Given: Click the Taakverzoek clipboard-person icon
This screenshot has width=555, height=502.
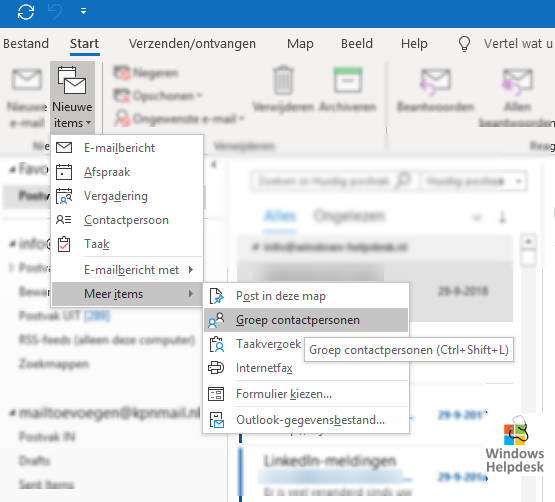Looking at the screenshot, I should pyautogui.click(x=217, y=344).
